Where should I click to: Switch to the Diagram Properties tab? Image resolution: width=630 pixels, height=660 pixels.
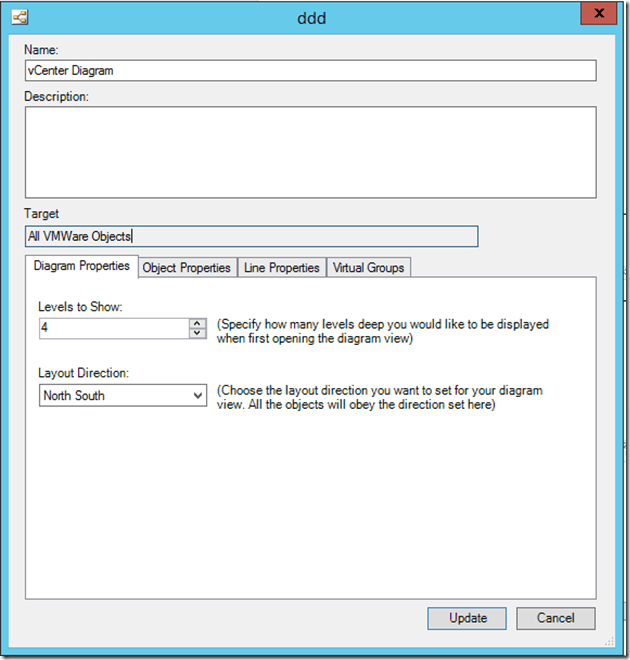[81, 267]
